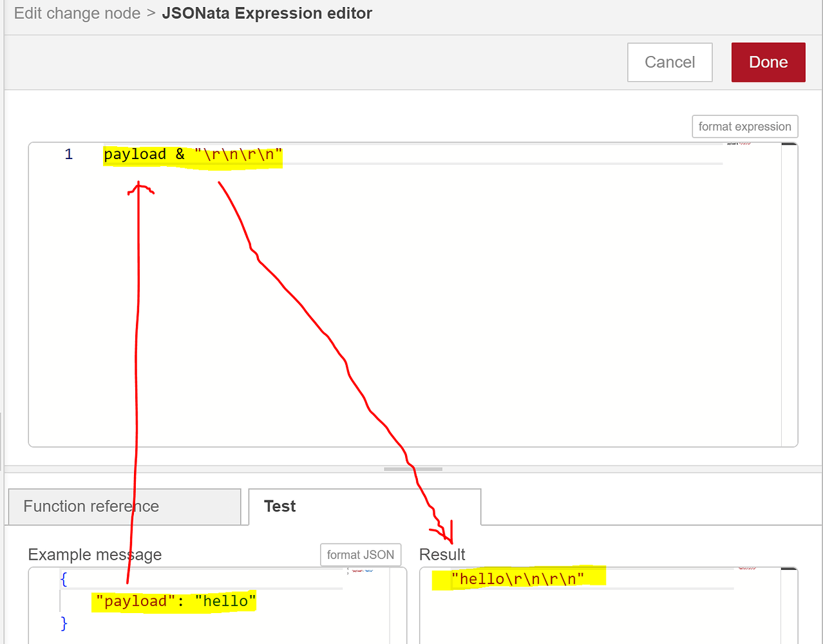Click the JSONata Expression editor title
This screenshot has width=823, height=644.
click(267, 14)
